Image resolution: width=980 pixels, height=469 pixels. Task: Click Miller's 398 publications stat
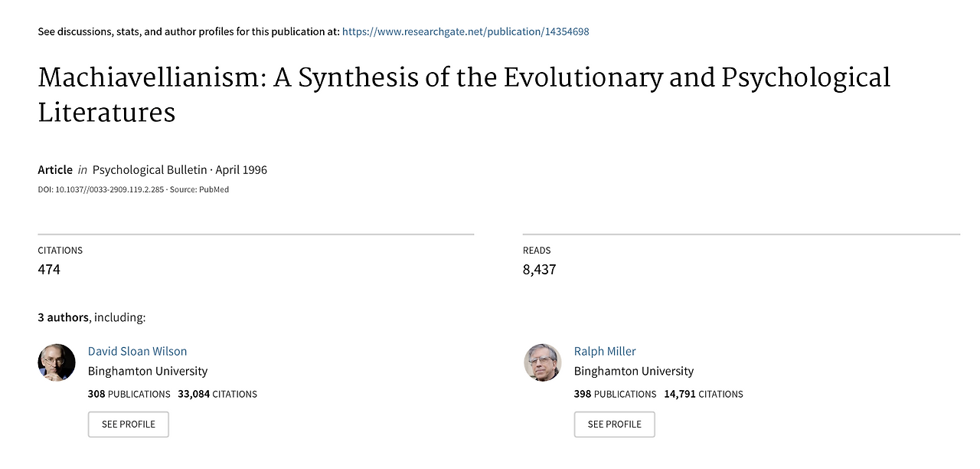pyautogui.click(x=616, y=394)
